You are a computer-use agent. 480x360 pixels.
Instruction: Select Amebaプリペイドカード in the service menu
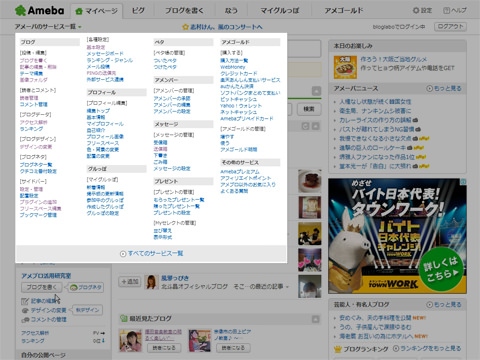[x=247, y=119]
